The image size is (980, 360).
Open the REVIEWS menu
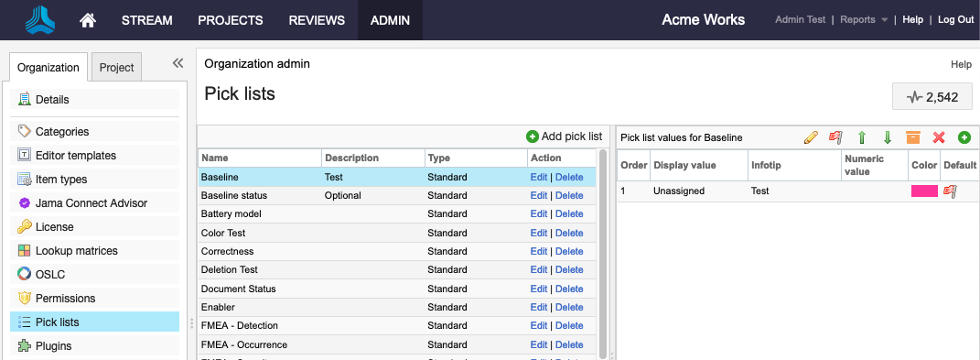317,20
